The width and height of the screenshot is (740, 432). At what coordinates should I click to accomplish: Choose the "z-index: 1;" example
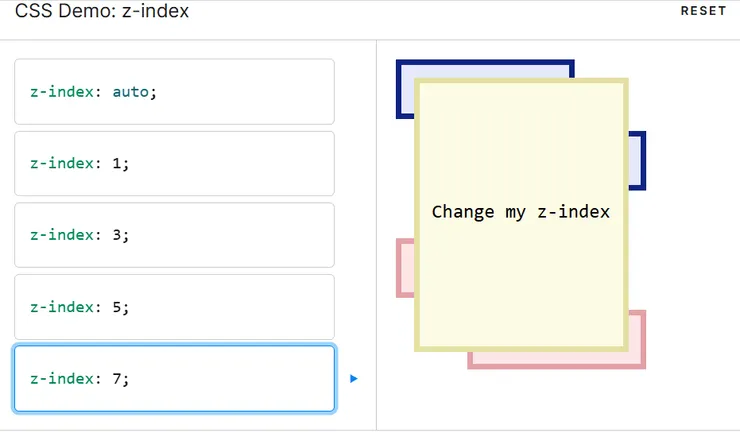pyautogui.click(x=174, y=163)
